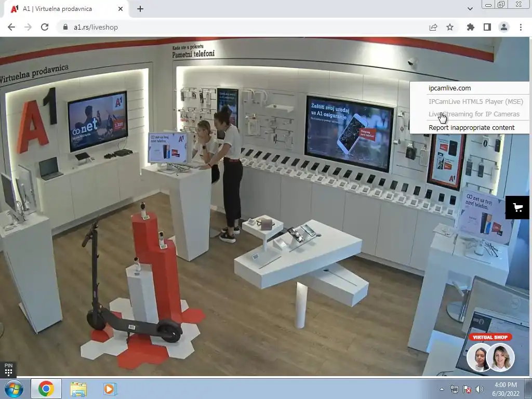Open the Windows Start menu
This screenshot has width=532, height=399.
[14, 389]
